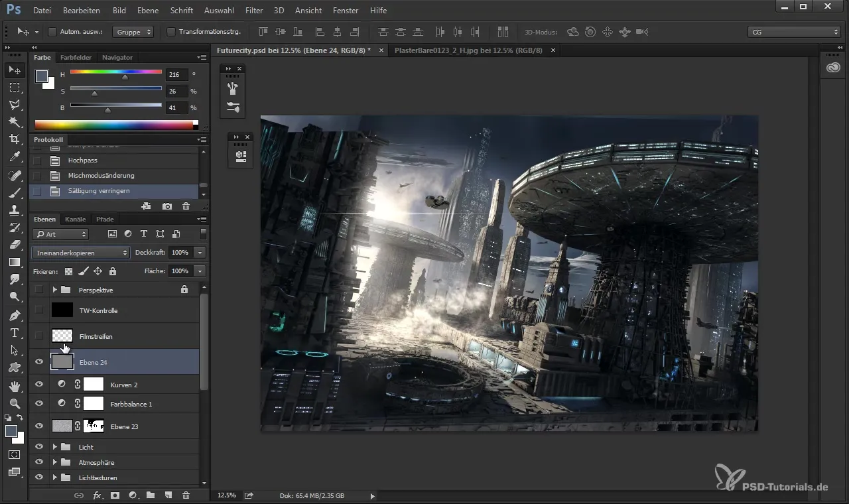Image resolution: width=849 pixels, height=504 pixels.
Task: Select the Zoom tool in toolbar
Action: 14,403
